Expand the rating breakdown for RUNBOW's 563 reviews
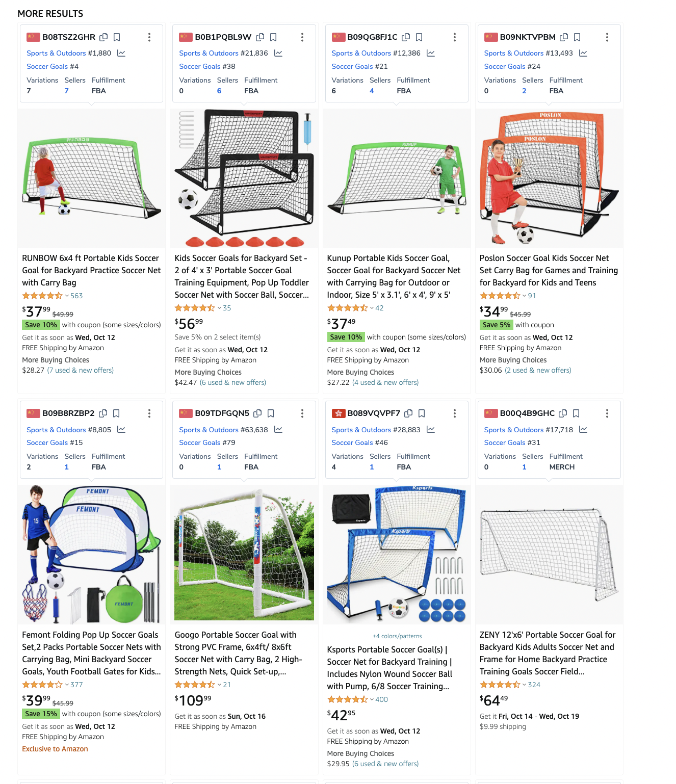The width and height of the screenshot is (676, 784). (67, 296)
